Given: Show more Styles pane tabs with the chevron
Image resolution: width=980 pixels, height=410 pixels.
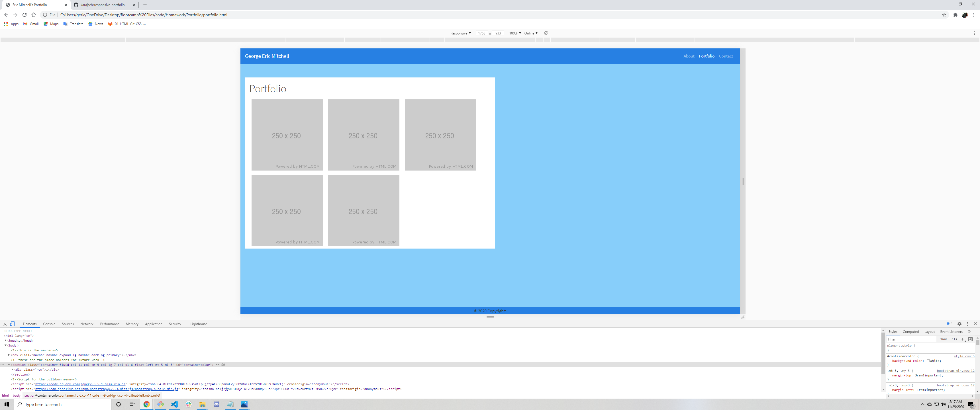Looking at the screenshot, I should click(969, 331).
